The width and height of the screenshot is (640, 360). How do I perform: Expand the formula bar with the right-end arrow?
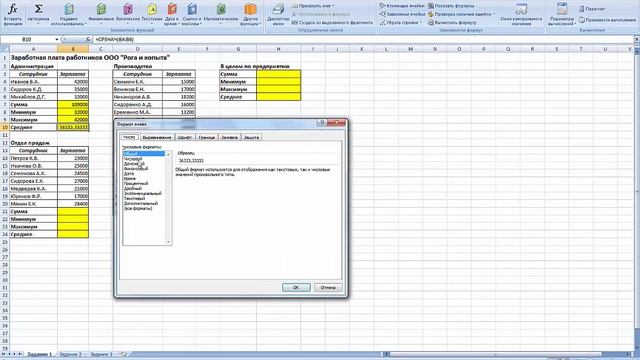636,39
